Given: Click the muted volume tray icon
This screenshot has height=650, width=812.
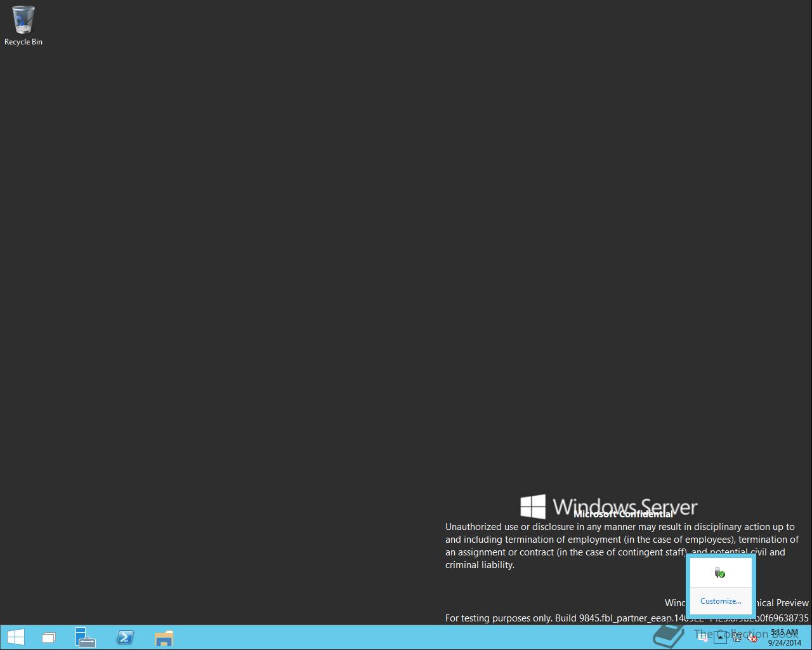Looking at the screenshot, I should [752, 638].
